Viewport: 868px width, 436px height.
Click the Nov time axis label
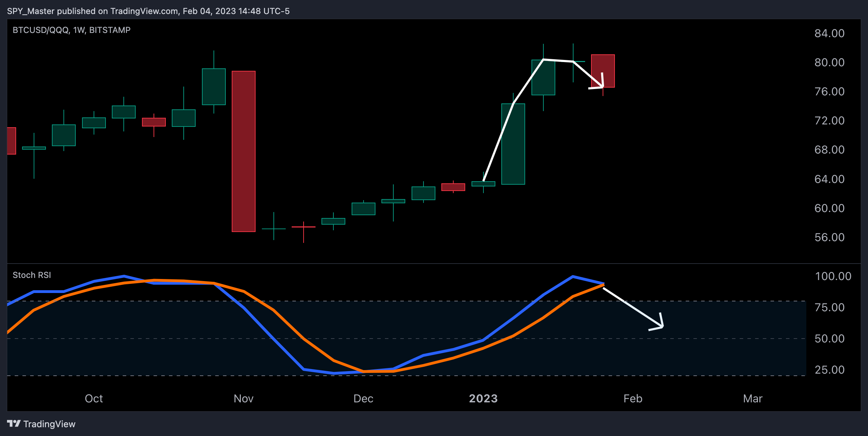[244, 398]
